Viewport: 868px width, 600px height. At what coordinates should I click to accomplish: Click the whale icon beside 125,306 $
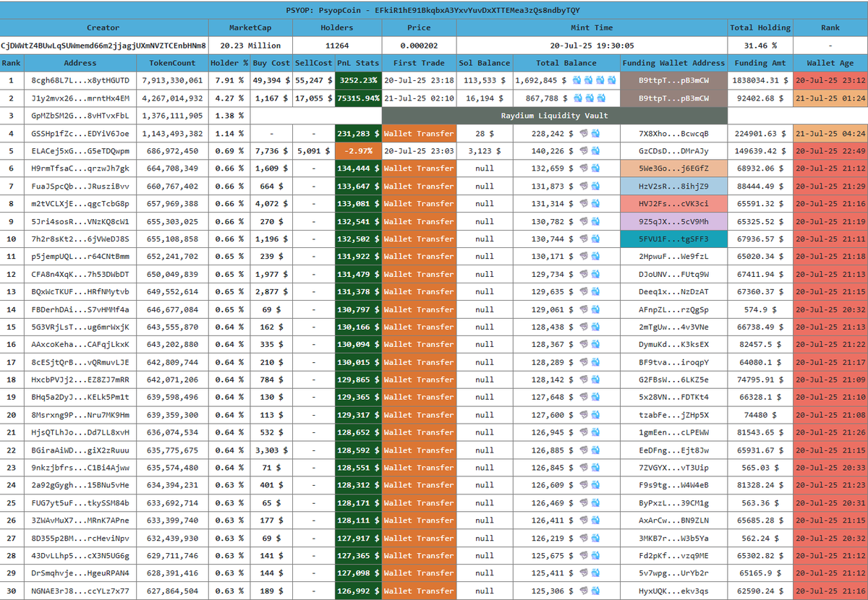pos(595,591)
